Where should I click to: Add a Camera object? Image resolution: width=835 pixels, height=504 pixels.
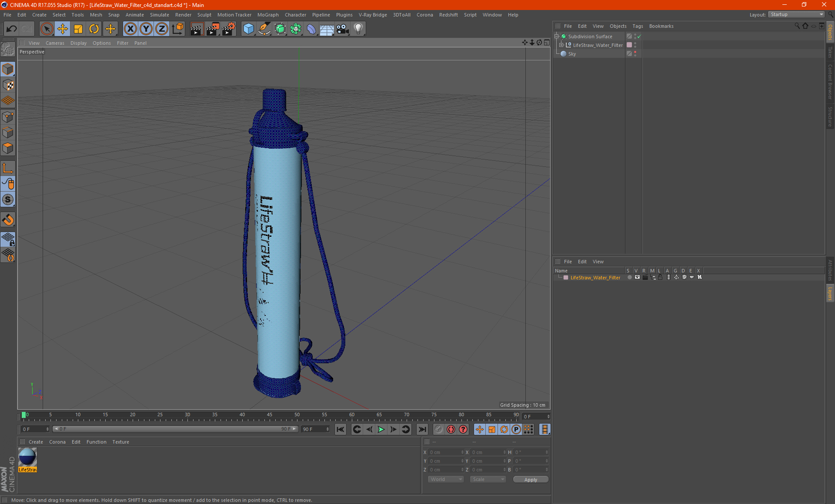point(343,29)
